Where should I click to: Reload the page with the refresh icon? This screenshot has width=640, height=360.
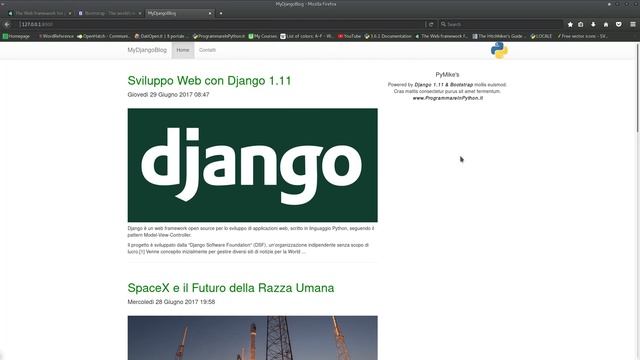point(431,24)
